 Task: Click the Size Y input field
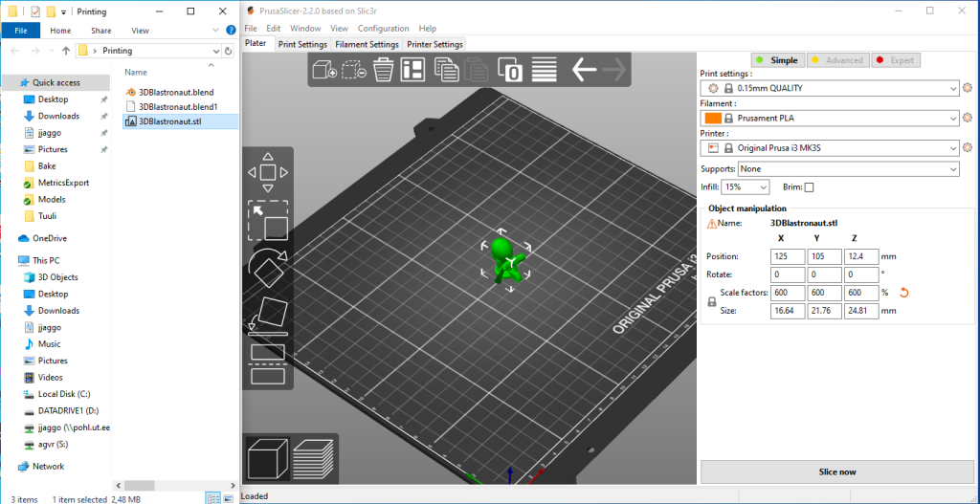click(824, 311)
